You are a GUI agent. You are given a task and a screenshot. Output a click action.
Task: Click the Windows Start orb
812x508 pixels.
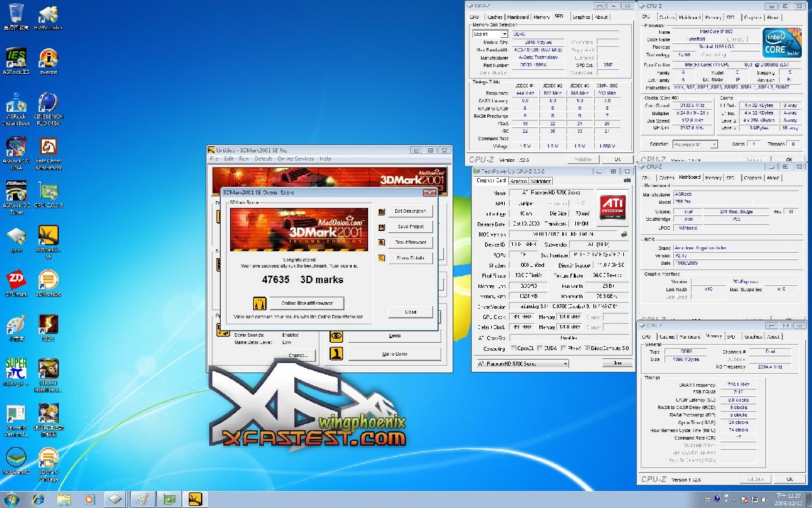click(13, 499)
